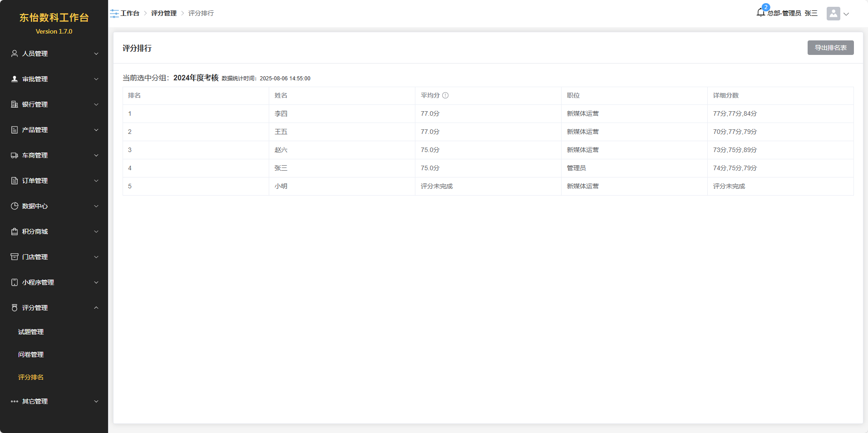Image resolution: width=868 pixels, height=433 pixels.
Task: Click the 人员管理 person icon
Action: click(x=15, y=54)
